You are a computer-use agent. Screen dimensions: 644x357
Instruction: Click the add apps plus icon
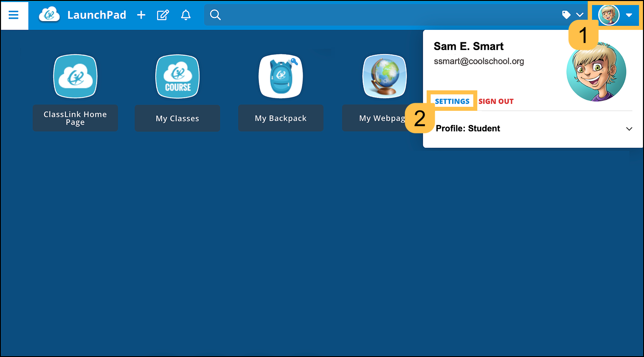pyautogui.click(x=141, y=15)
